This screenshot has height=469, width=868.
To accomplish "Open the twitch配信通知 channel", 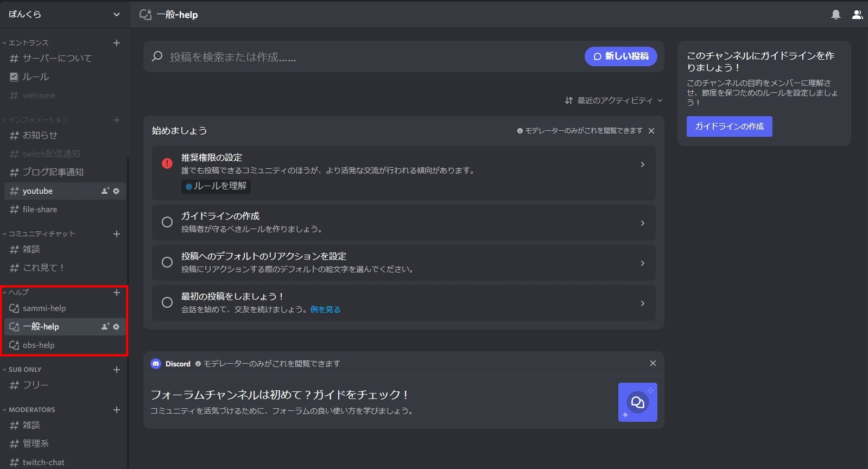I will [x=65, y=154].
